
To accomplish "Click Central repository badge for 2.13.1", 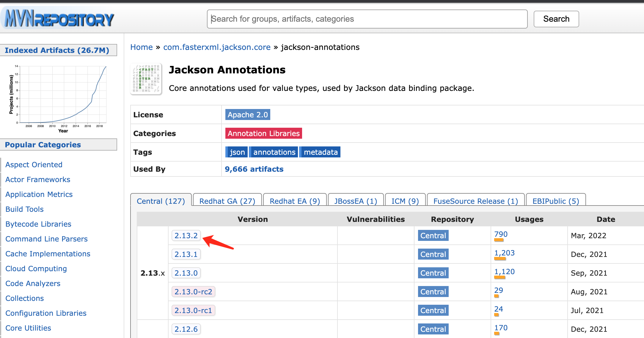I will click(x=433, y=254).
